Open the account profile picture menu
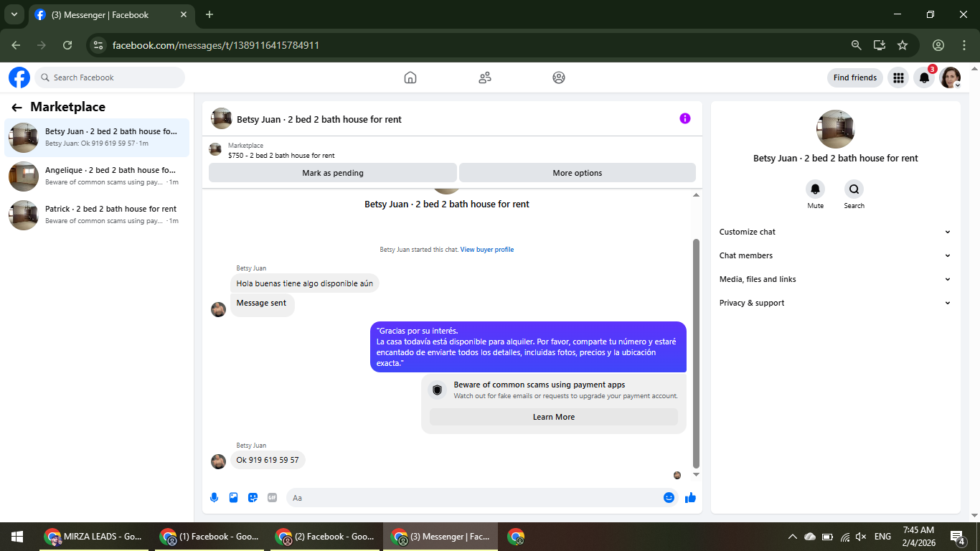The image size is (980, 551). [x=951, y=77]
